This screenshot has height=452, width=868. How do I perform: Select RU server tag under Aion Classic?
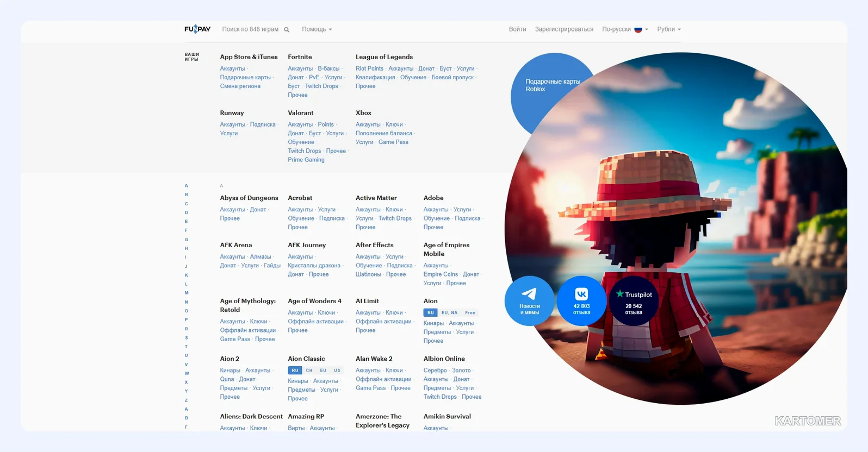tap(295, 371)
